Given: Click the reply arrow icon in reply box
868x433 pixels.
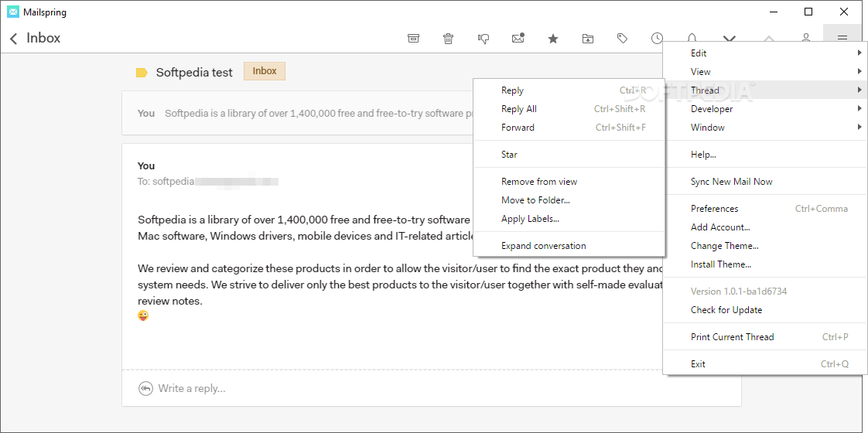Looking at the screenshot, I should 145,388.
